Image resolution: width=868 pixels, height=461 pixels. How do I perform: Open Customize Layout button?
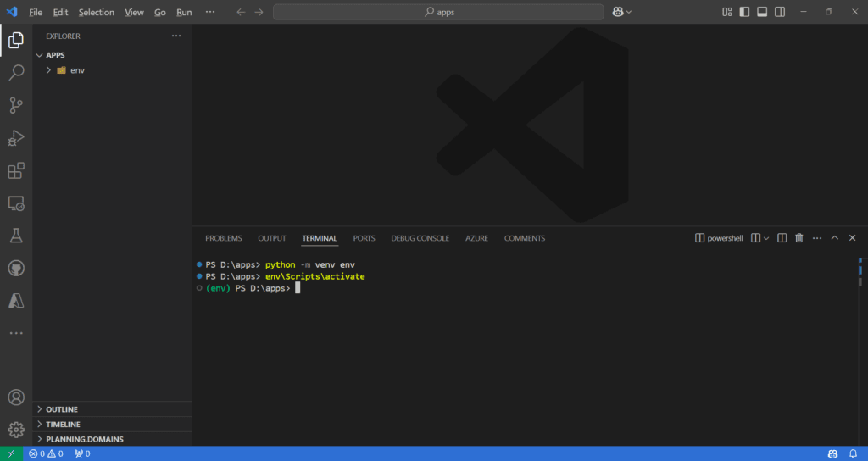pos(726,12)
